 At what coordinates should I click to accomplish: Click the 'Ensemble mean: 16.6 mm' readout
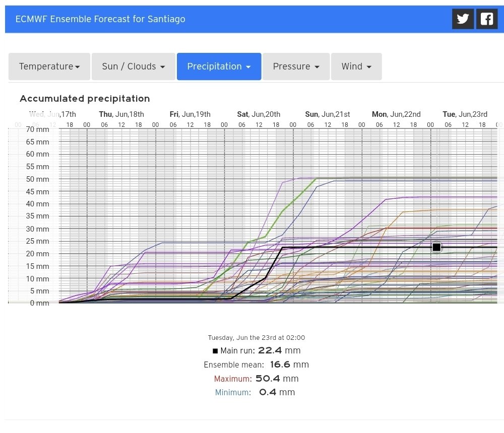click(256, 365)
